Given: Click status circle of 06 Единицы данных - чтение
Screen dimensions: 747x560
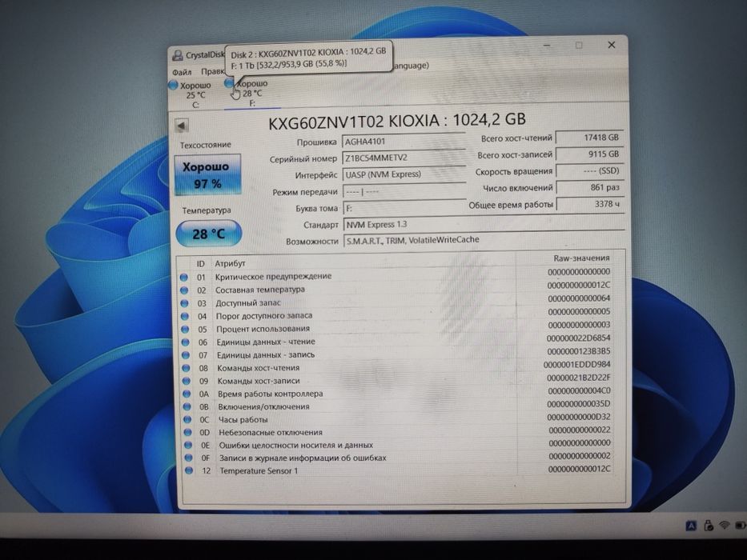Looking at the screenshot, I should pyautogui.click(x=186, y=342).
